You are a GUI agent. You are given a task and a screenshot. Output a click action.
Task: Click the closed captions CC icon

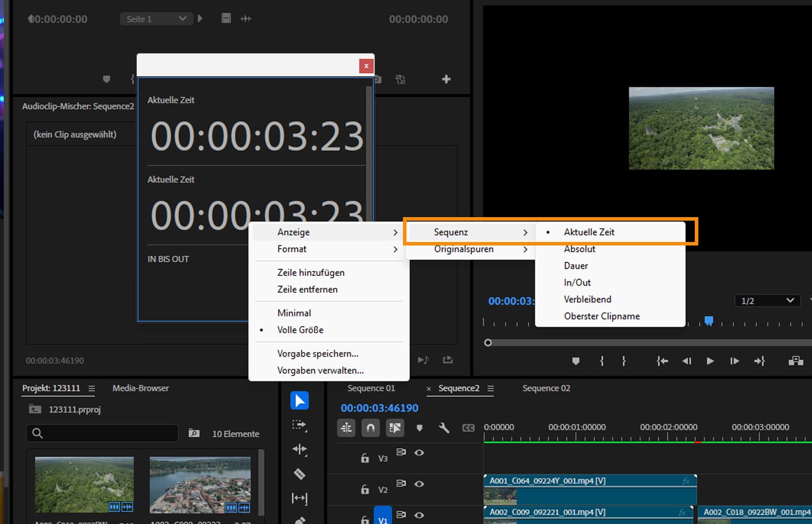point(468,428)
